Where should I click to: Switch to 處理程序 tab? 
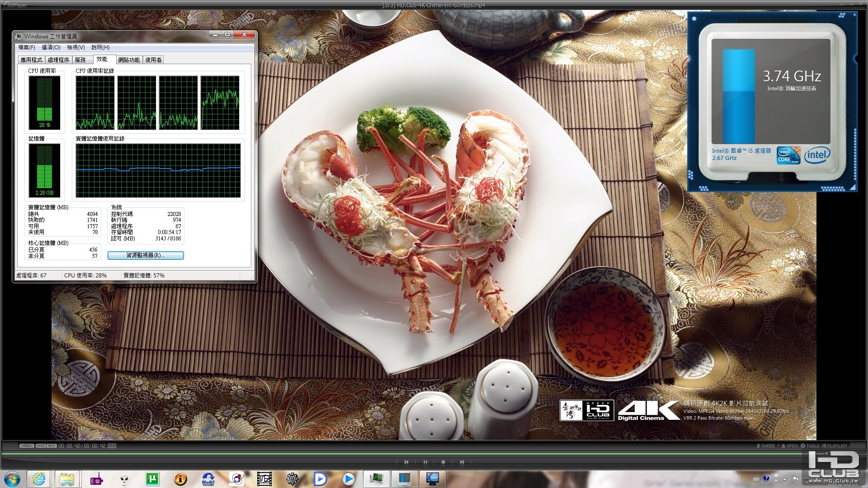pos(58,60)
